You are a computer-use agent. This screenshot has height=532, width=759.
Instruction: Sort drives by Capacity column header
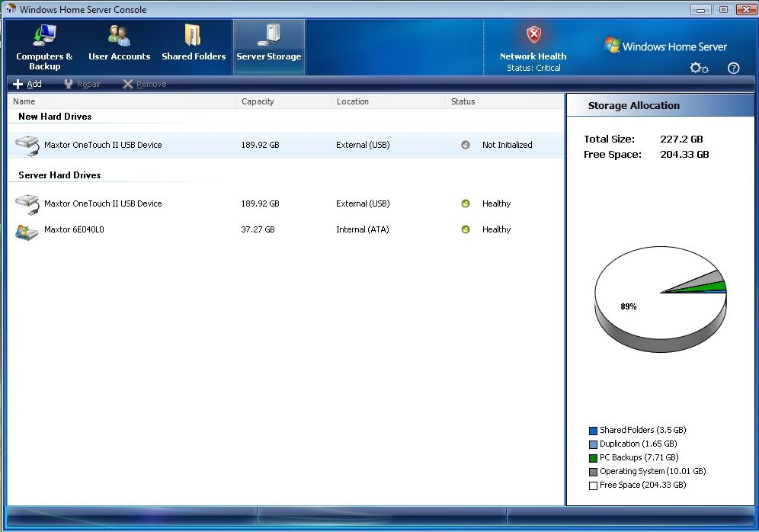point(258,101)
